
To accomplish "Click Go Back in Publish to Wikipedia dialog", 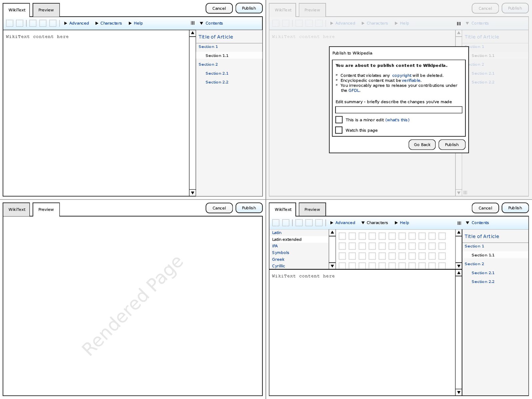I will click(422, 145).
